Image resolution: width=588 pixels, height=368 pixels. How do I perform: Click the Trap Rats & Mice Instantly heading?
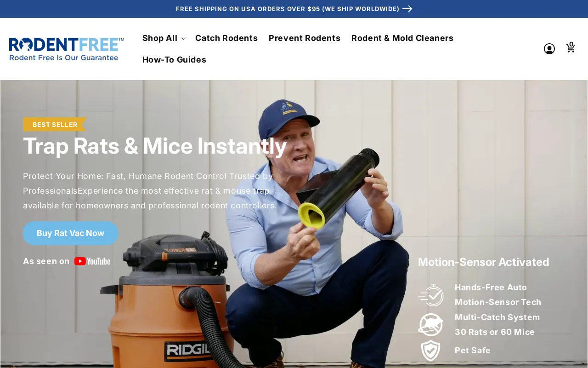[x=155, y=146]
